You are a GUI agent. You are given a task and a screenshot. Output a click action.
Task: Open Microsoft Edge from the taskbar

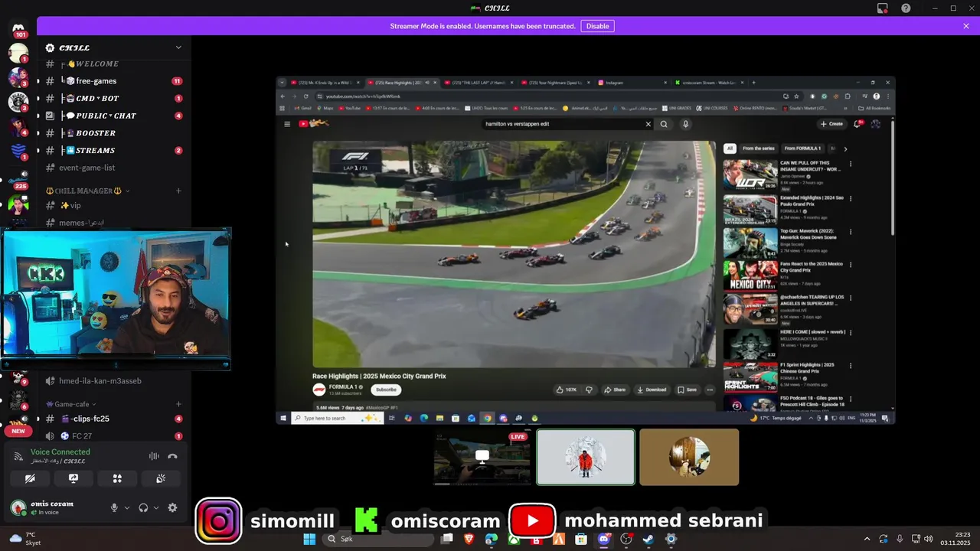tap(491, 539)
